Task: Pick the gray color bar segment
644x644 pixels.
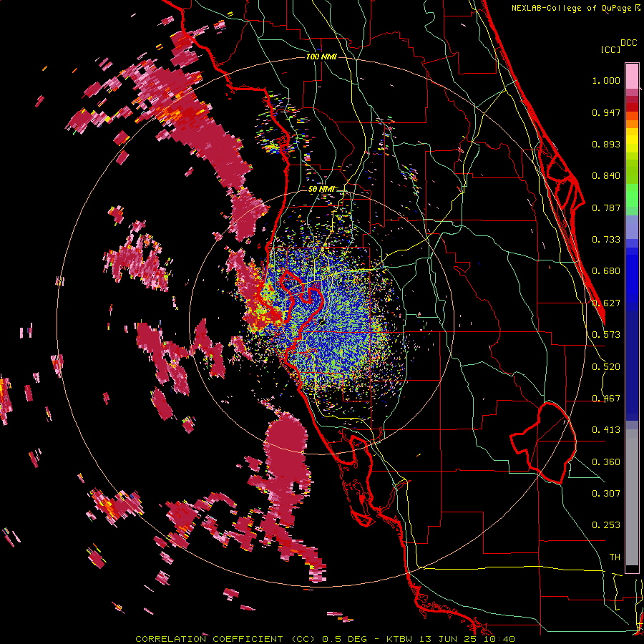Action: (x=632, y=497)
